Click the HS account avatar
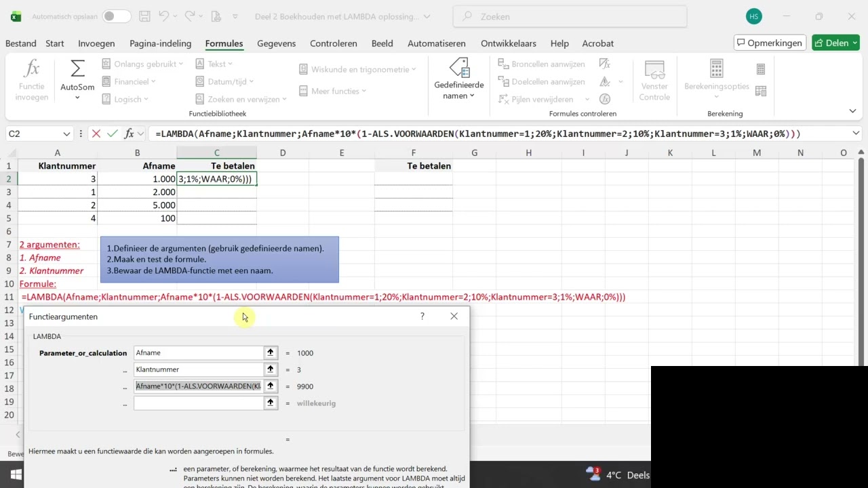 tap(753, 16)
